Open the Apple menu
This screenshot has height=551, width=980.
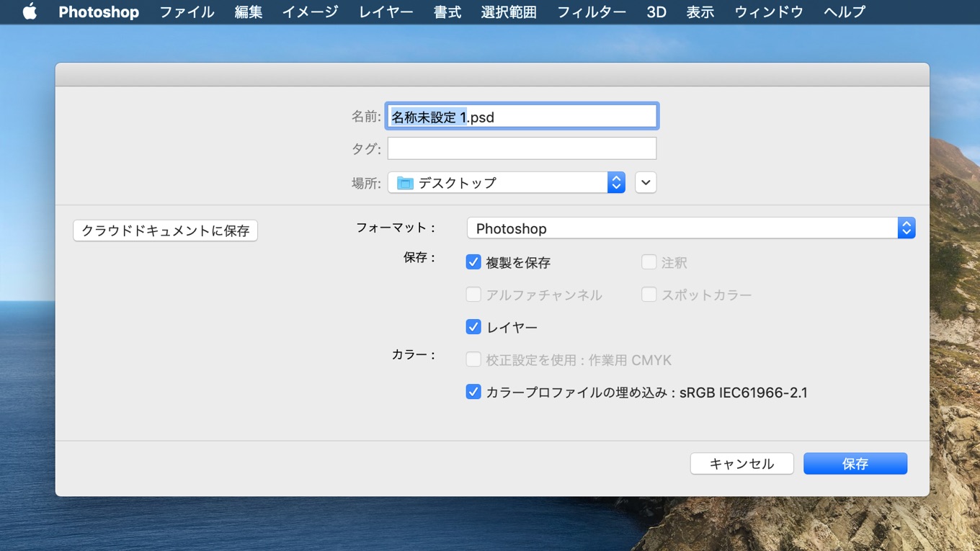(30, 12)
